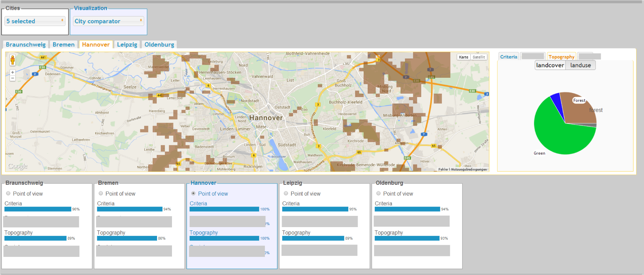Click the E30 highway marker near Gümmer
This screenshot has width=644, height=275.
(42, 67)
